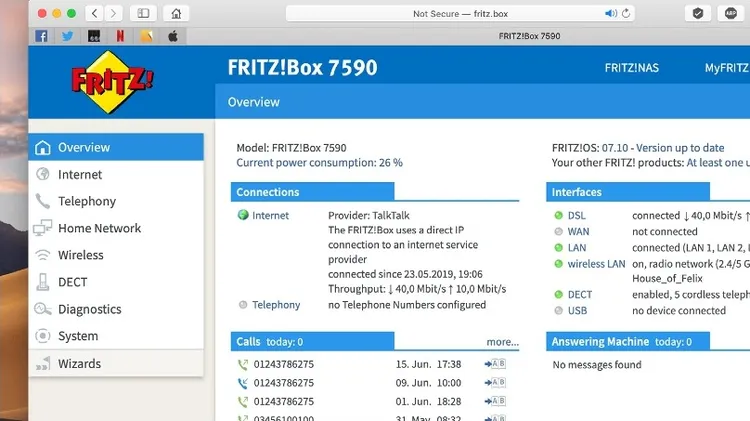The width and height of the screenshot is (750, 421).
Task: Open the shield privacy extension
Action: pos(698,13)
